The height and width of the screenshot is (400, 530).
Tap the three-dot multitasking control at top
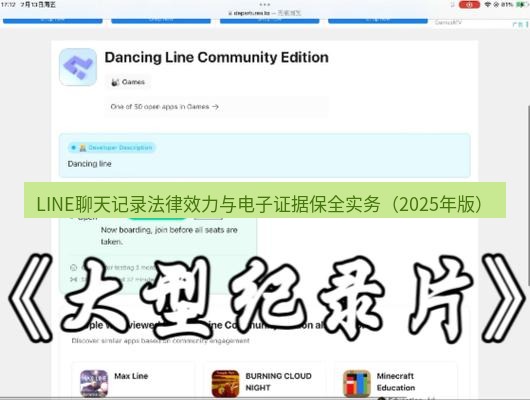click(265, 4)
